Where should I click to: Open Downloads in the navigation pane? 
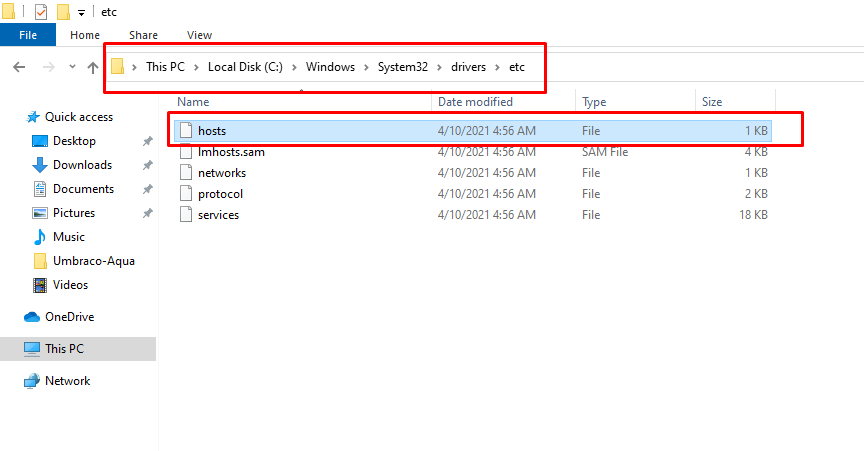click(82, 165)
